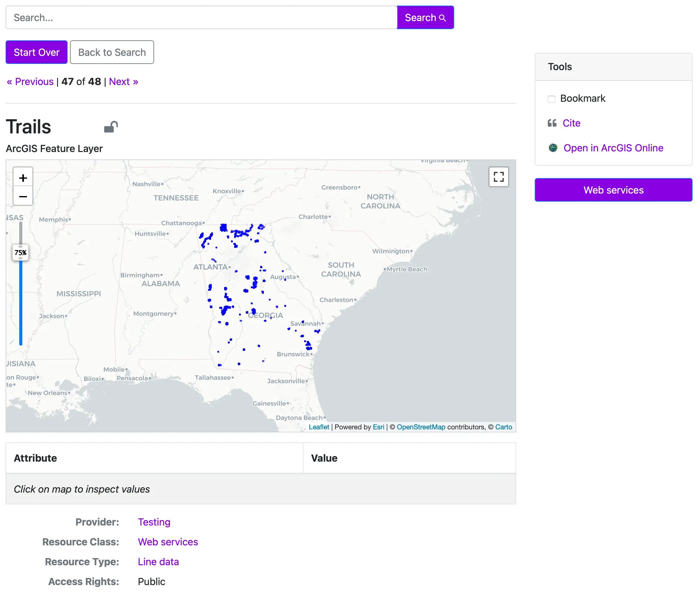Click the ArcGIS Online globe icon

pos(553,148)
